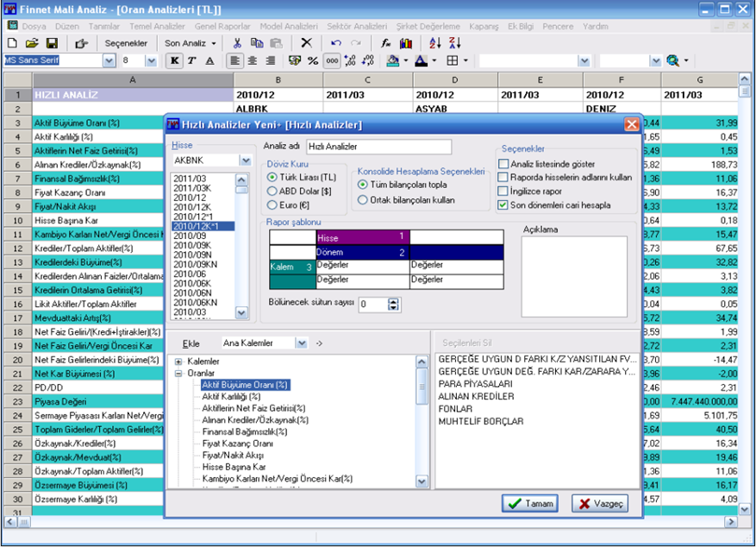Click the pointing hand toolbar icon
Viewport: 756px width, 547px height.
click(81, 43)
